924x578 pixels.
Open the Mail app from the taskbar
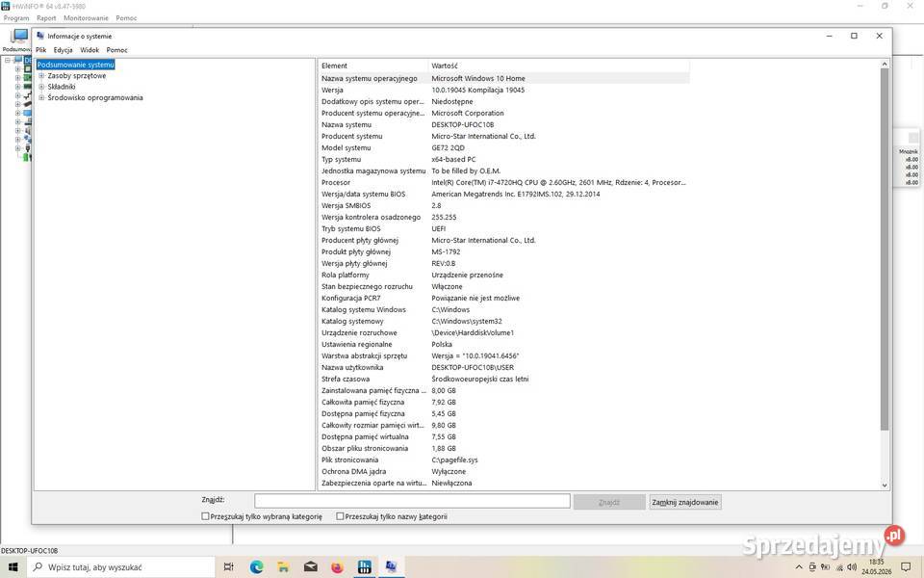click(x=311, y=566)
